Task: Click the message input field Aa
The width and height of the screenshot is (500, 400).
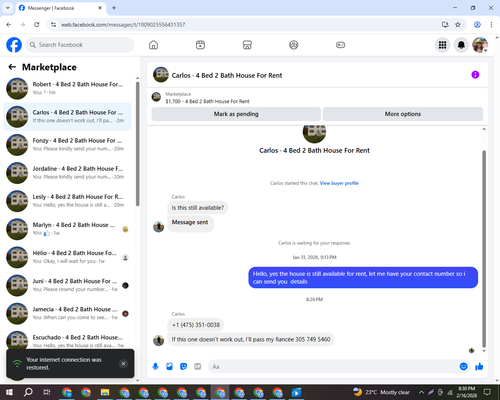Action: click(x=333, y=367)
